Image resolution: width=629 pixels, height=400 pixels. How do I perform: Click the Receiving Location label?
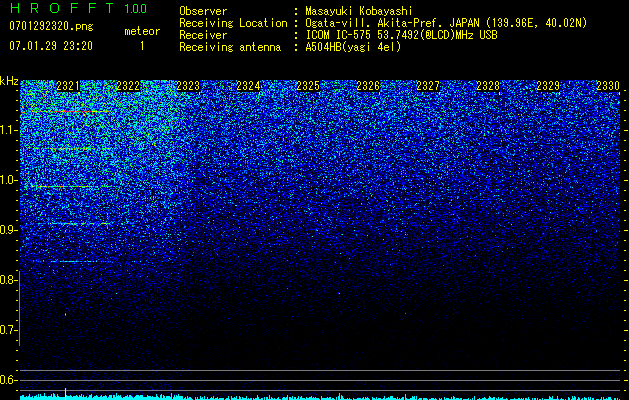233,23
